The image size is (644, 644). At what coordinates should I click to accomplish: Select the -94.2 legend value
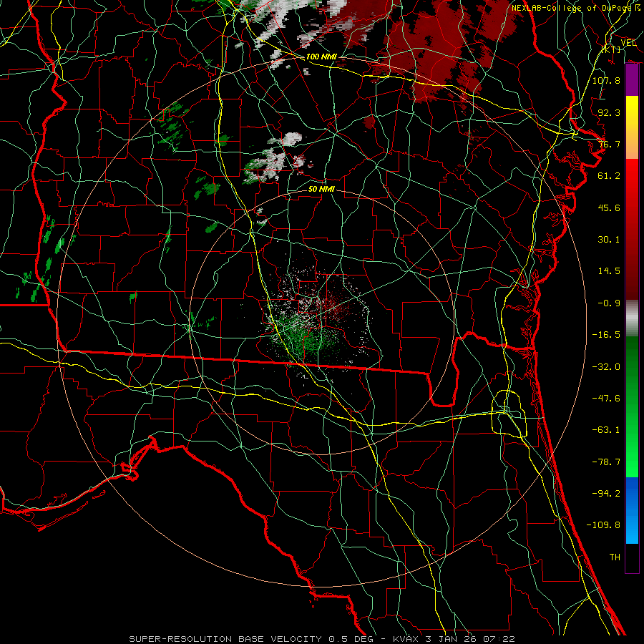(606, 494)
